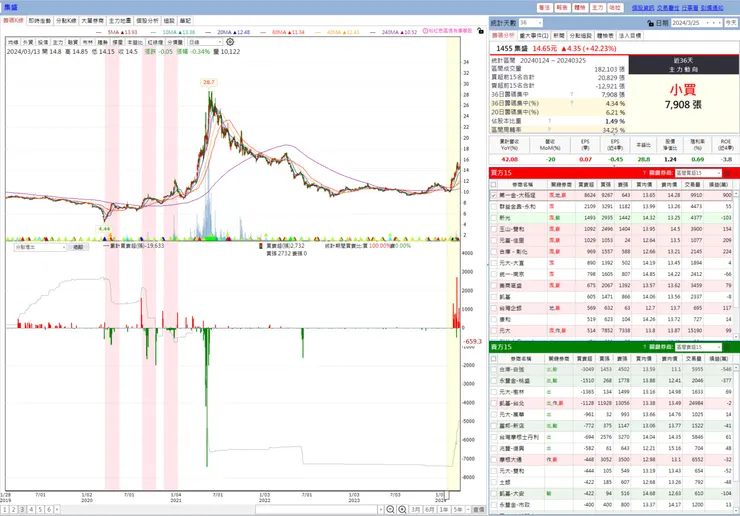Image resolution: width=740 pixels, height=516 pixels.
Task: Open the 法人目標 tab
Action: click(x=630, y=35)
